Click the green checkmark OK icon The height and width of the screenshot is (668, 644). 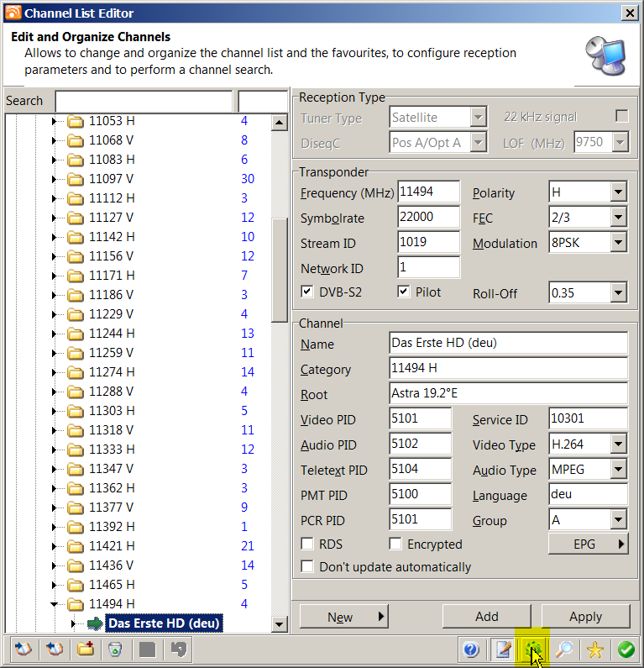click(x=626, y=650)
